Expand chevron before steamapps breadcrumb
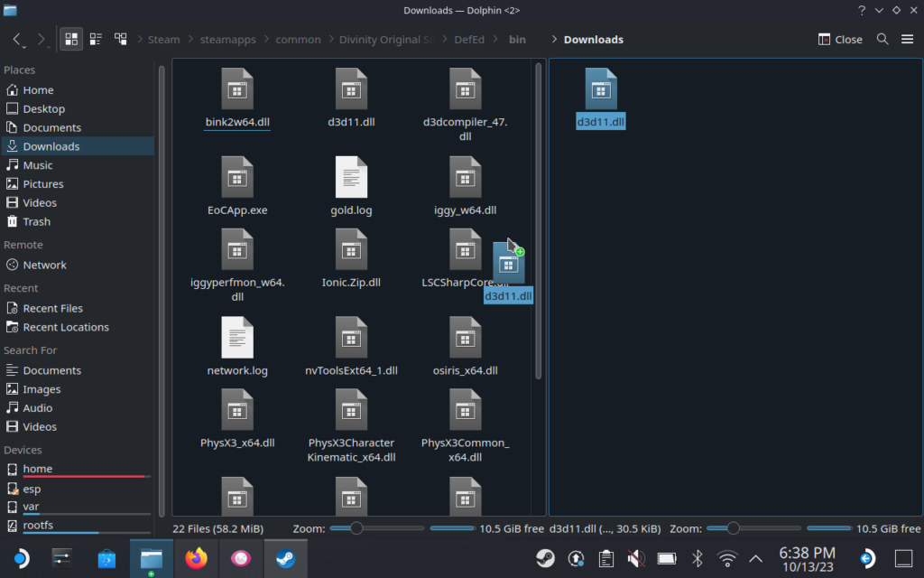Viewport: 924px width, 578px height. [x=190, y=40]
